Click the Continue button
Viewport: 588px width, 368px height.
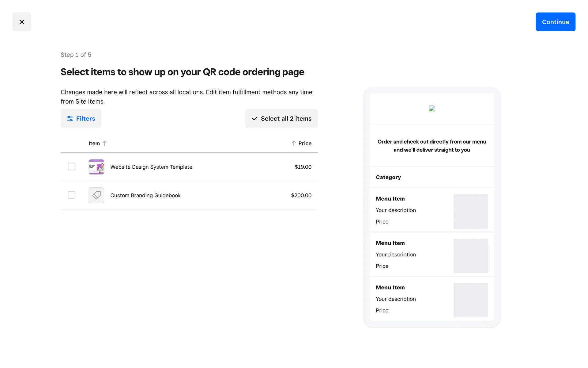(x=555, y=22)
